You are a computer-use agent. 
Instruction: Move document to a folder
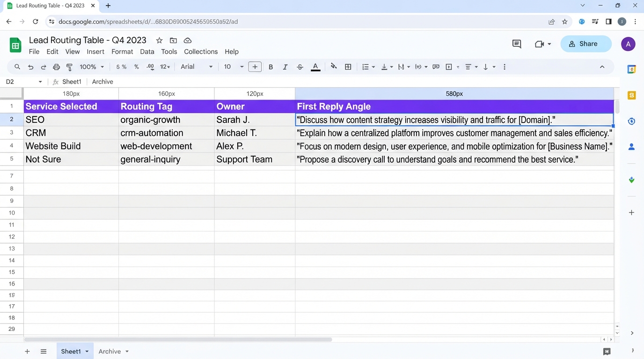click(173, 40)
